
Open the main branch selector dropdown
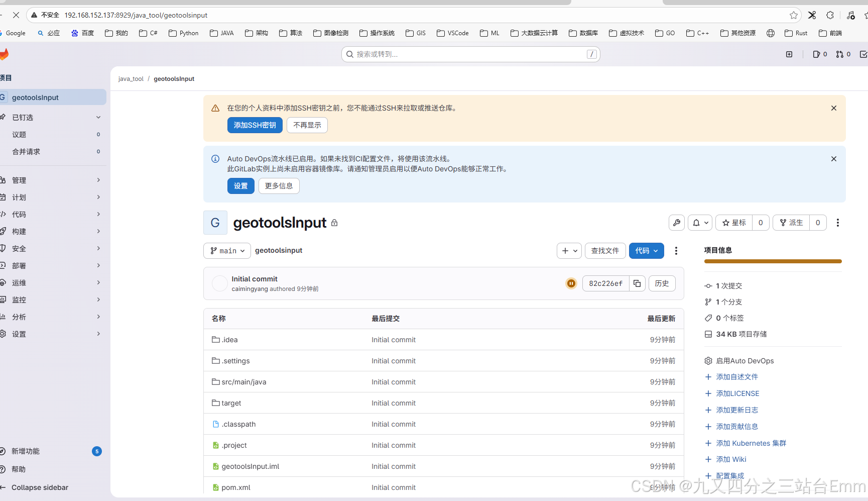pos(227,251)
